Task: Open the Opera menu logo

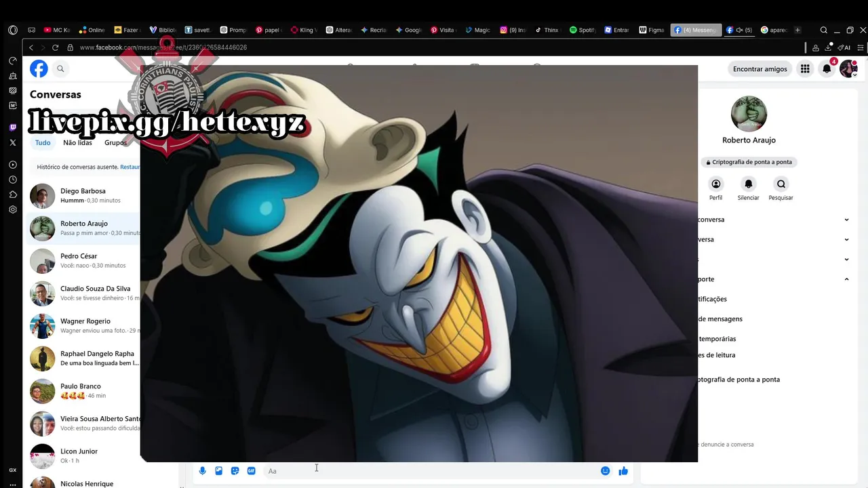Action: 13,30
